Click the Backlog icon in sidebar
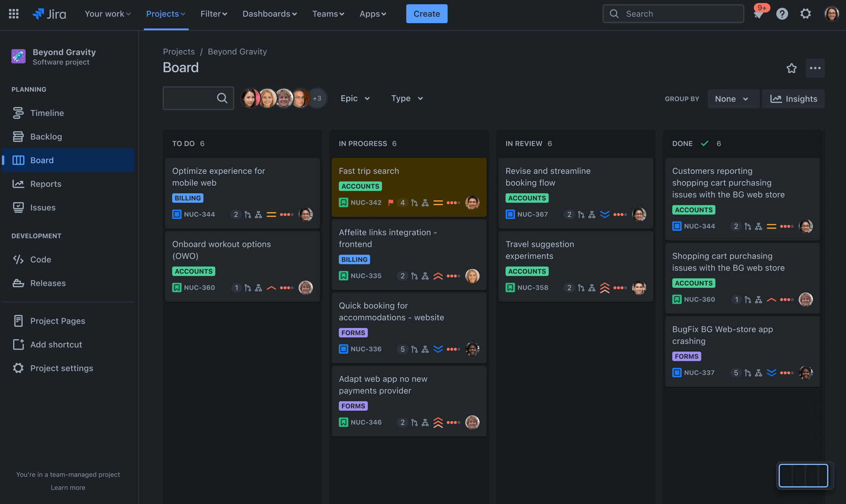The height and width of the screenshot is (504, 846). (x=18, y=136)
